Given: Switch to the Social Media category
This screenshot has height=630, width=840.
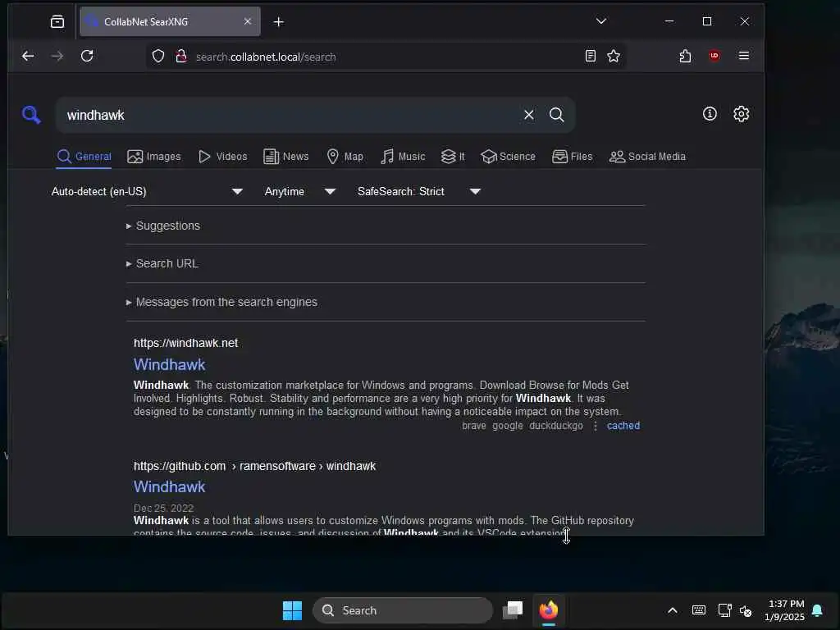Looking at the screenshot, I should tap(647, 157).
